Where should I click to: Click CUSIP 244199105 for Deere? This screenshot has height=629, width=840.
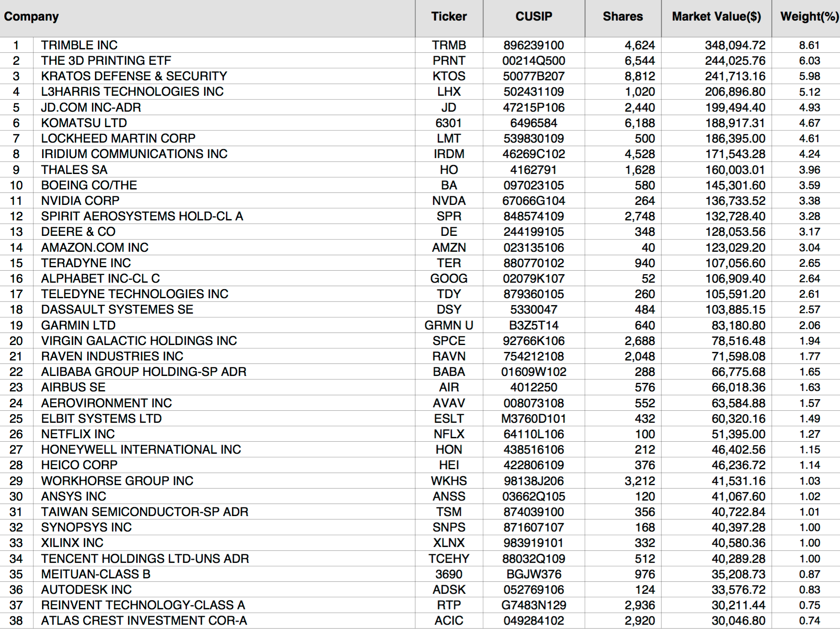point(534,232)
